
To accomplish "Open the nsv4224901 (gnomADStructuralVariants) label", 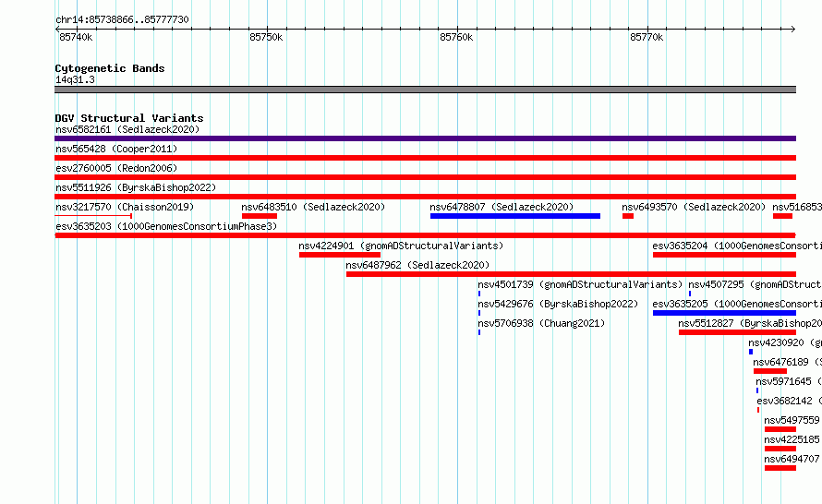I will (401, 246).
